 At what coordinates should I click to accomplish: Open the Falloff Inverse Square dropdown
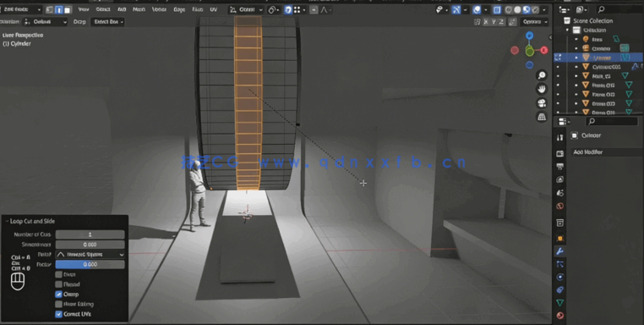[x=90, y=254]
